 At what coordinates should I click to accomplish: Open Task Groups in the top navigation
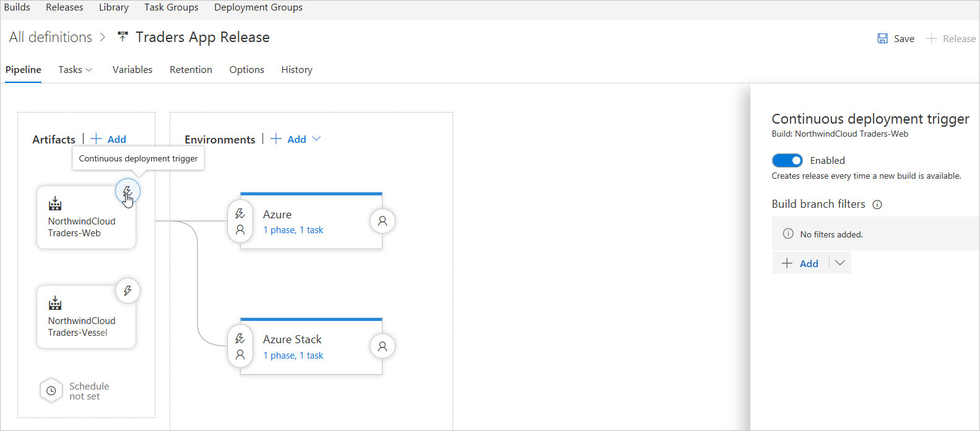click(x=171, y=7)
